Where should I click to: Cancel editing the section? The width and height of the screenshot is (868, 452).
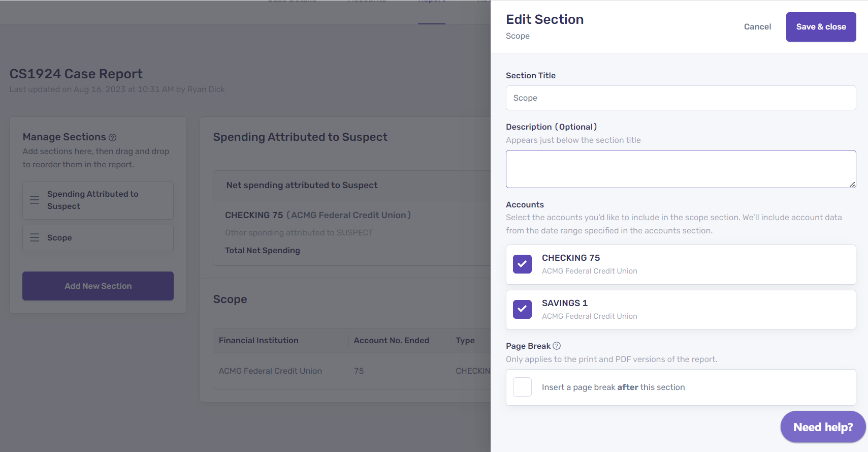click(x=757, y=27)
